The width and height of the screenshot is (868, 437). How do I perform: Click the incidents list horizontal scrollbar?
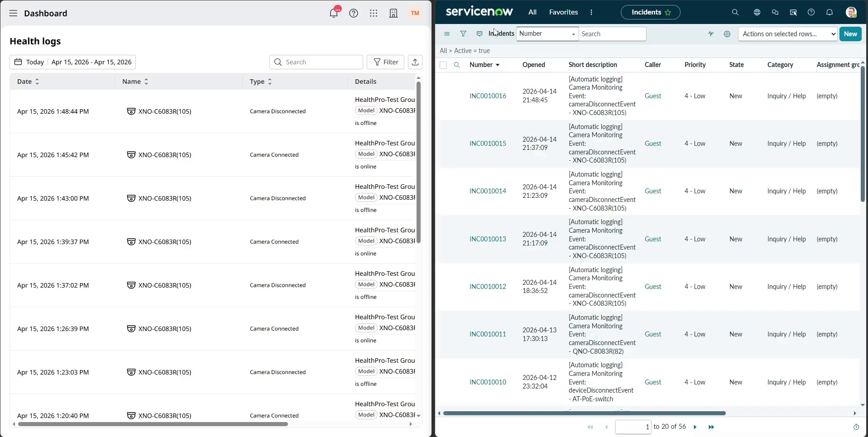click(x=585, y=413)
